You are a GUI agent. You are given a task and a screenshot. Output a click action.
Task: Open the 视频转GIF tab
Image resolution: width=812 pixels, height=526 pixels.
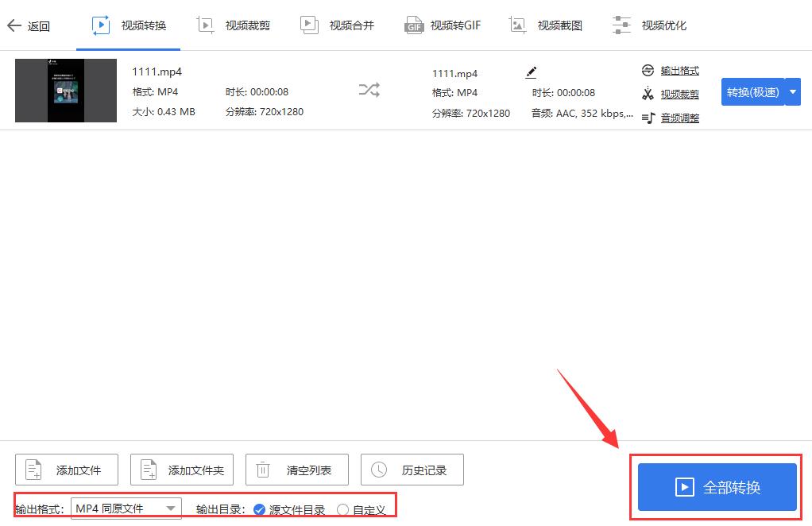tap(442, 25)
